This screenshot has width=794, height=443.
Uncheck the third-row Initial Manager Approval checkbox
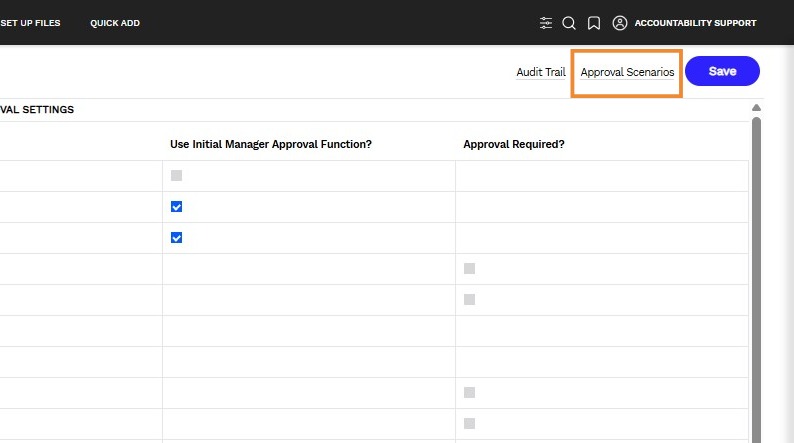176,237
